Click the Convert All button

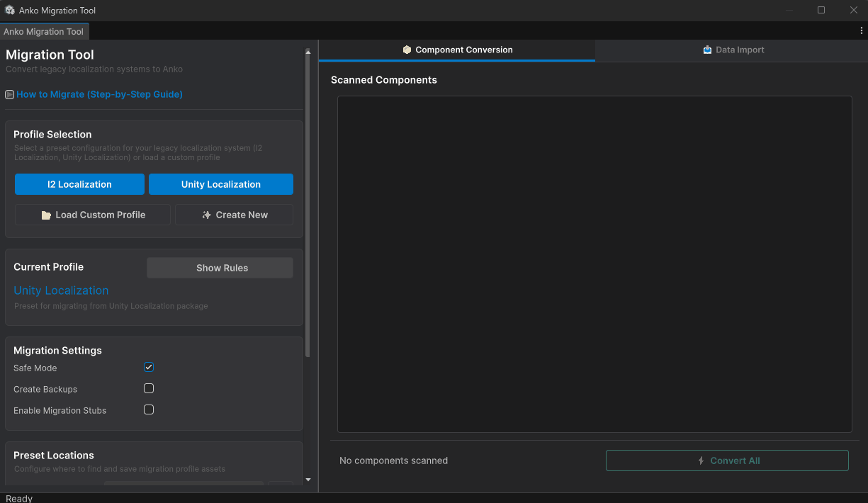[727, 460]
